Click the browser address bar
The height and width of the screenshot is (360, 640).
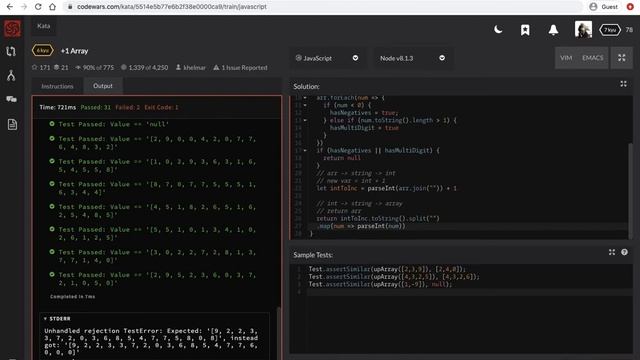point(322,7)
